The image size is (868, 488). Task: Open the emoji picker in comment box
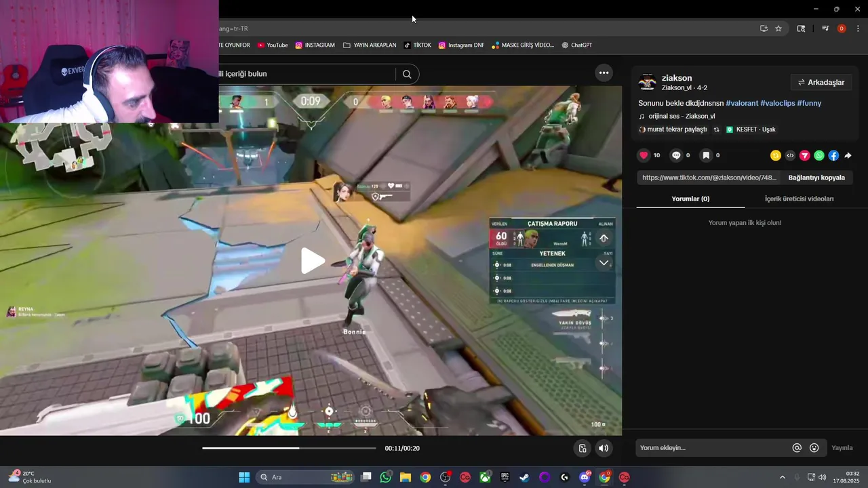[x=814, y=447]
